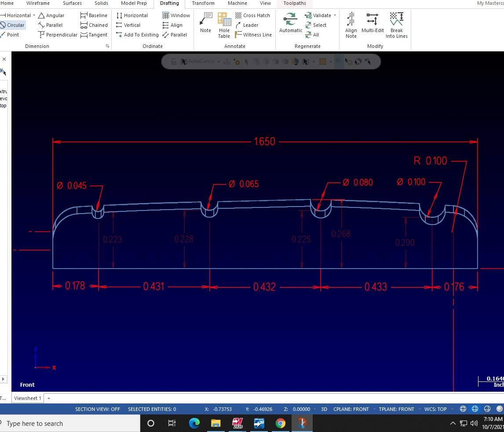
Task: Toggle SECTION VIEW: OFF status
Action: point(97,409)
